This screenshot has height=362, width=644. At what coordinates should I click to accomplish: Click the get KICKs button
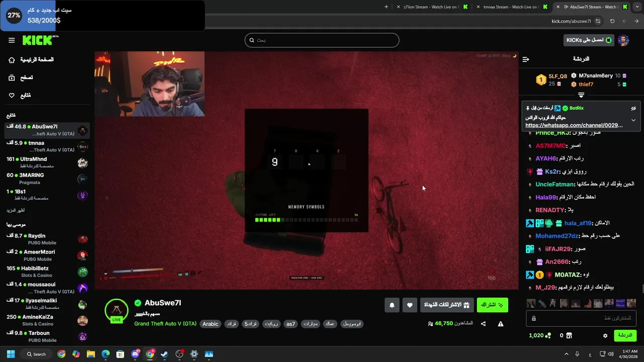point(588,40)
